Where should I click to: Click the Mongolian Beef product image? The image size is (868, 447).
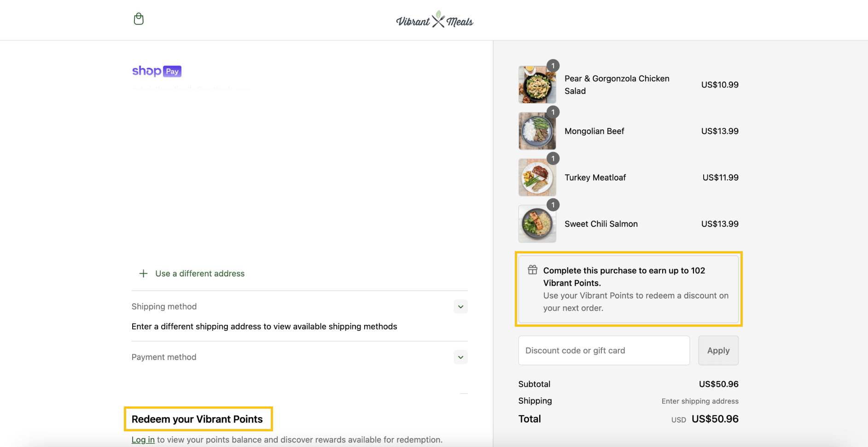(537, 131)
